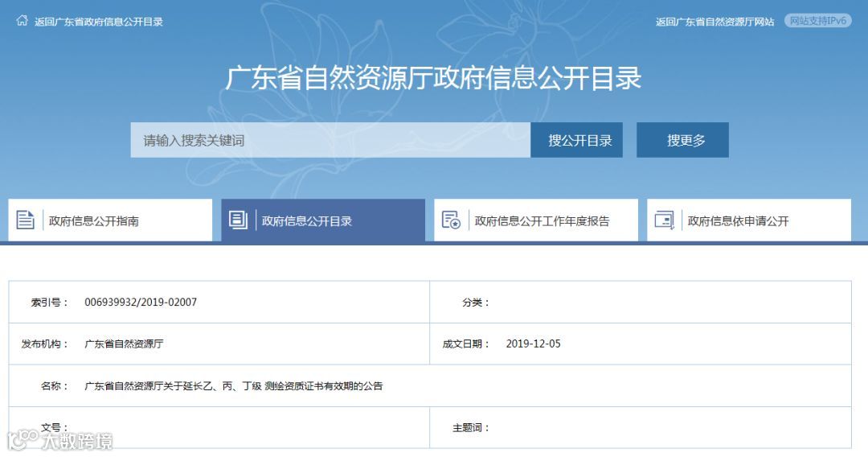
Task: Switch to 政府信息公开指南 tab
Action: tap(110, 220)
